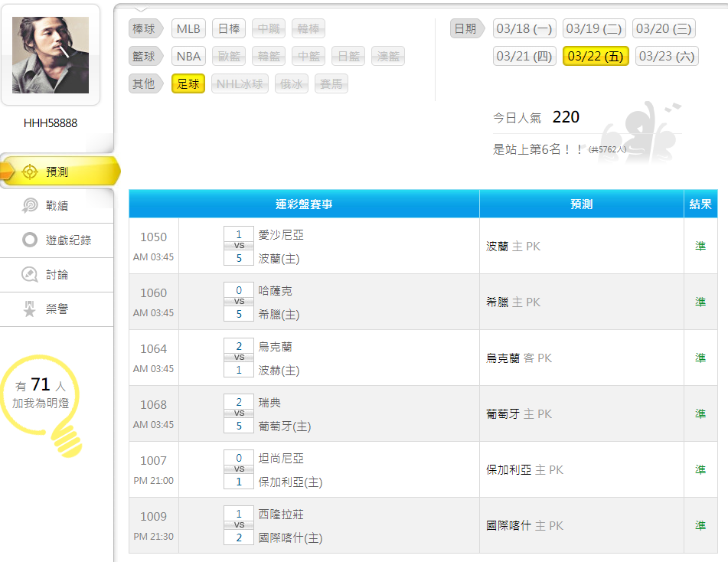The height and width of the screenshot is (562, 728).
Task: Click the 運彩盤賽事 column header
Action: click(x=304, y=204)
